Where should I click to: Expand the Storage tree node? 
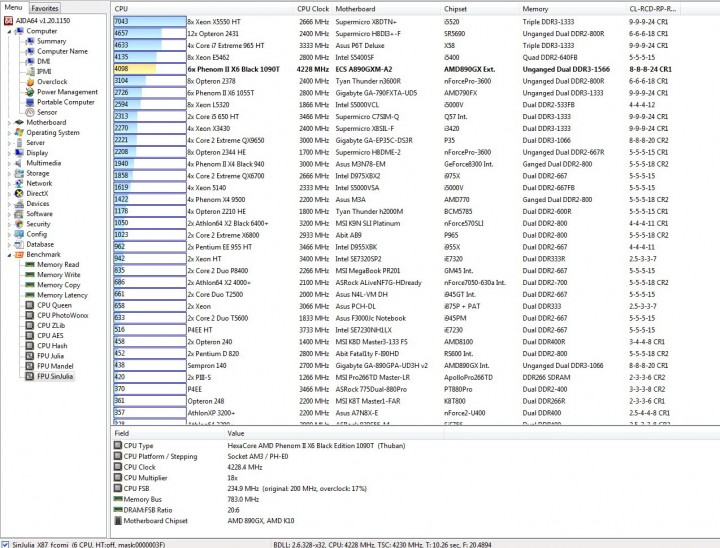coord(10,173)
